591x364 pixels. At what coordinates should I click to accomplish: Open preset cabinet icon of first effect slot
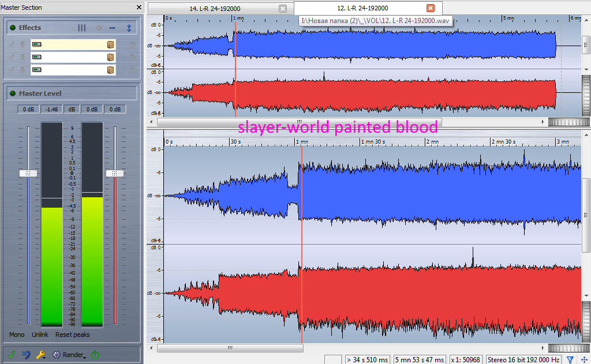click(x=111, y=44)
